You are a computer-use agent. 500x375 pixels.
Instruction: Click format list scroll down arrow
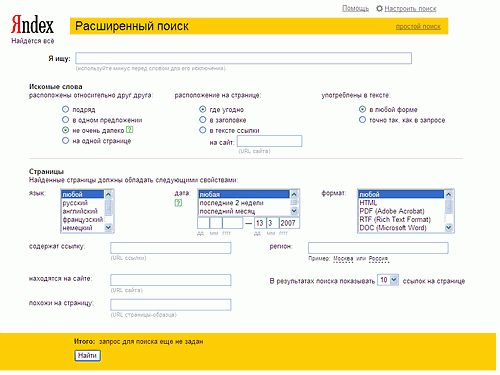449,228
